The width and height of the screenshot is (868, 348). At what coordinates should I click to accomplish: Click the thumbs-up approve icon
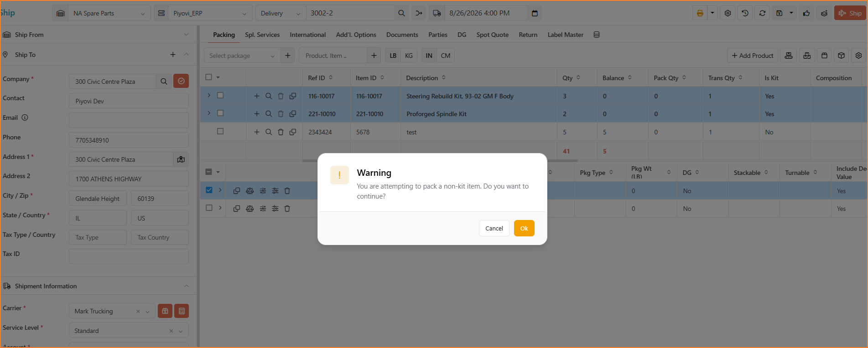coord(806,13)
